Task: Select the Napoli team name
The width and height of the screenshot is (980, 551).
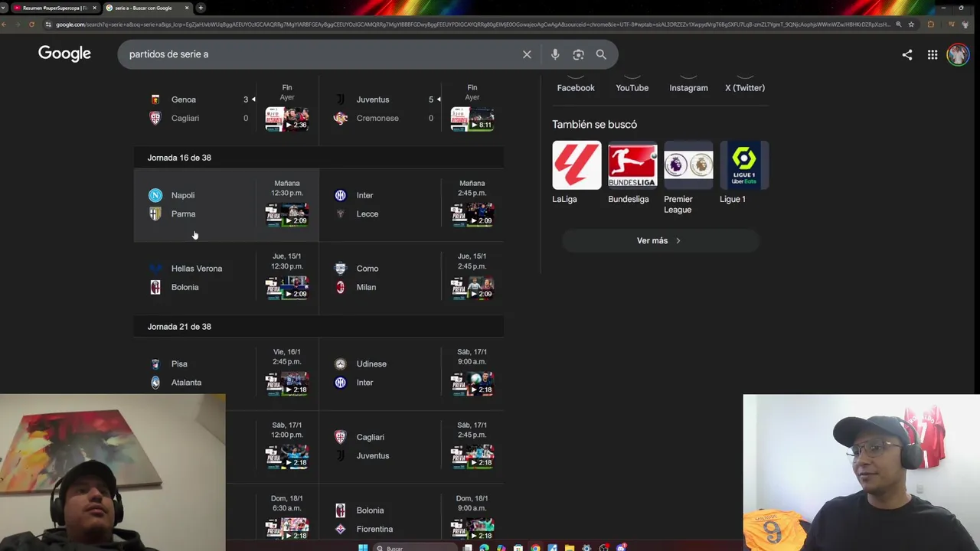Action: pos(183,195)
